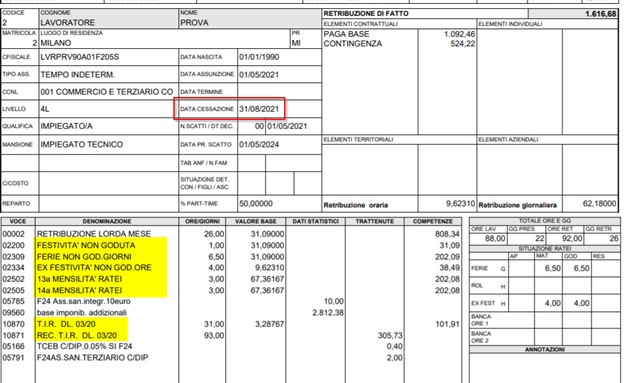Select the PAGA BASE amount 1.092,46
The image size is (627, 383).
[x=459, y=34]
